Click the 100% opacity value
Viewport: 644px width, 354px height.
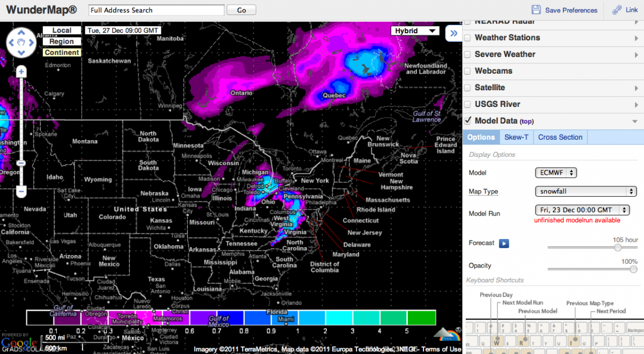click(630, 262)
